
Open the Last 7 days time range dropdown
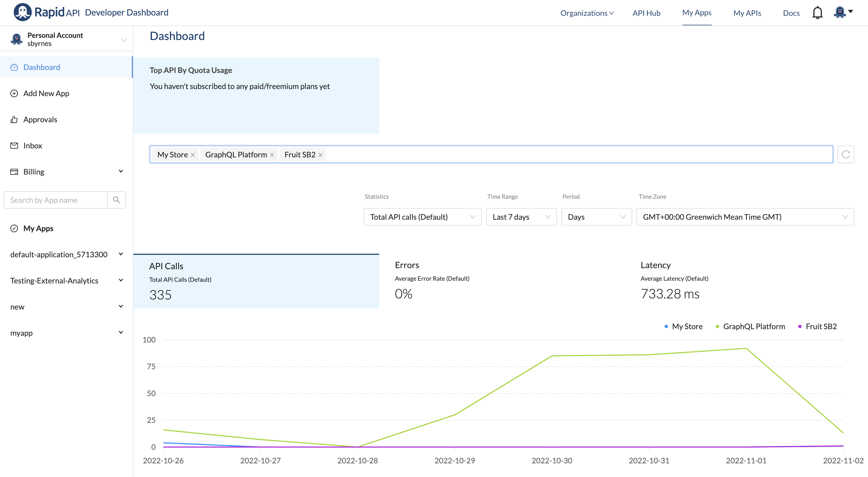521,217
